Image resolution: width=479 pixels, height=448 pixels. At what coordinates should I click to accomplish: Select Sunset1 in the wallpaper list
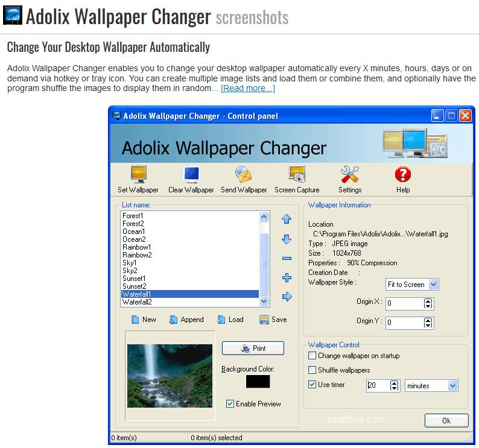click(190, 279)
